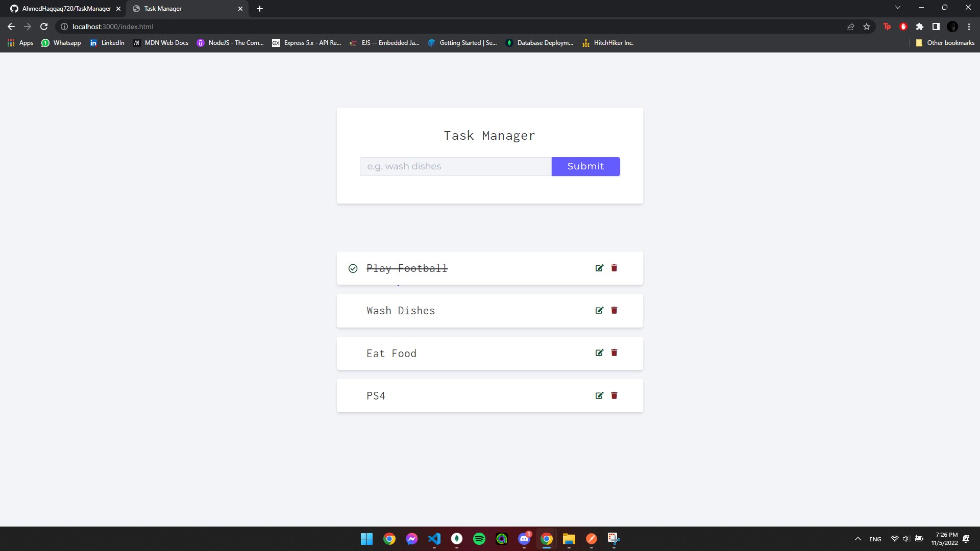Close the Task Manager browser tab

pos(240,9)
